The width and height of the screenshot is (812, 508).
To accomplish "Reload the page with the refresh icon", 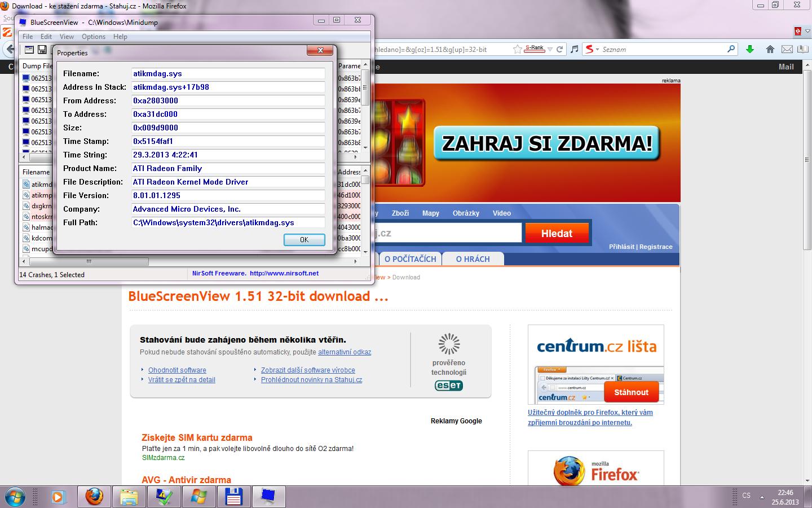I will click(560, 49).
